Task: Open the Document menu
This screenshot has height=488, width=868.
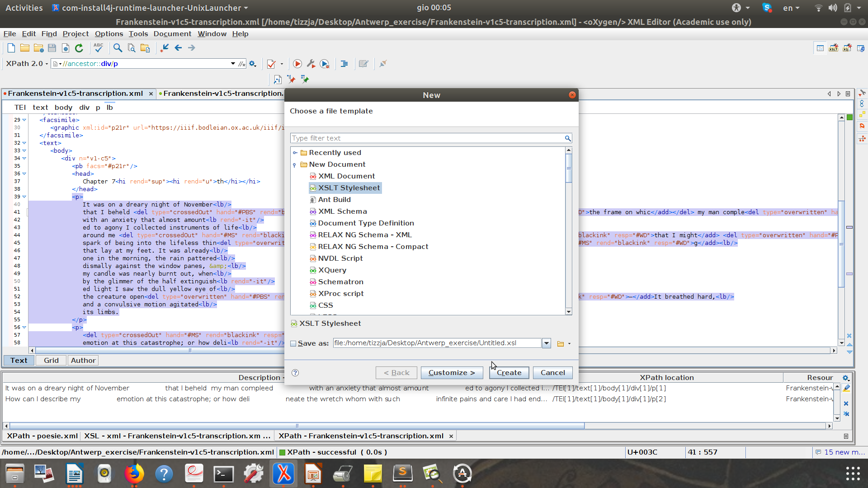Action: (x=172, y=34)
